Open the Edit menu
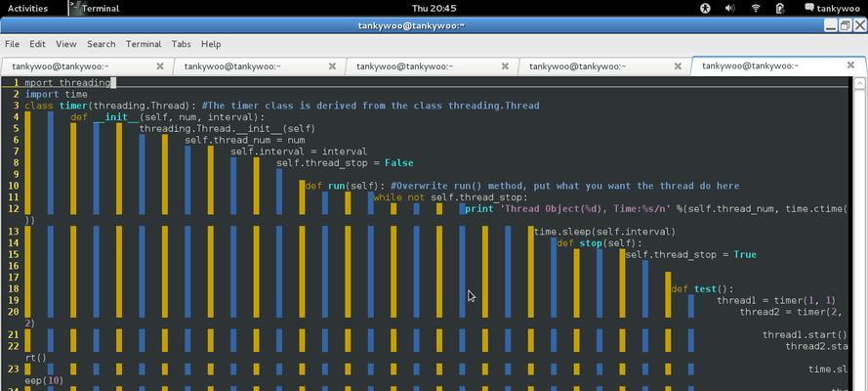 (38, 44)
